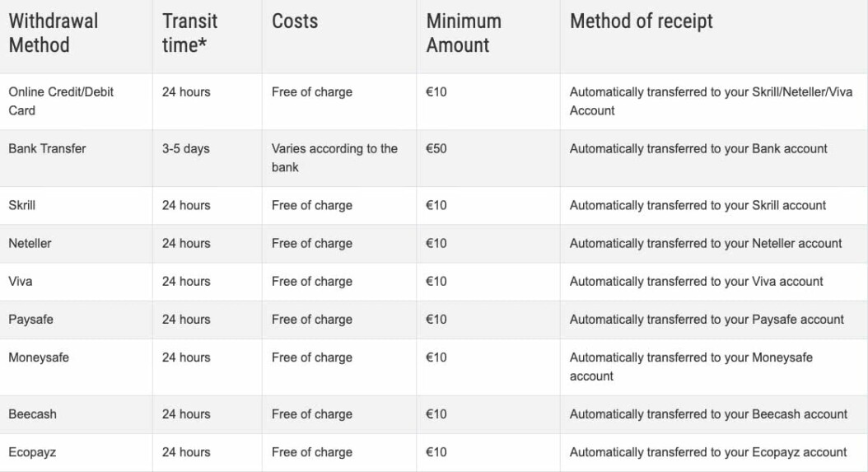Select the Paysafe withdrawal method
The image size is (868, 472).
point(30,319)
